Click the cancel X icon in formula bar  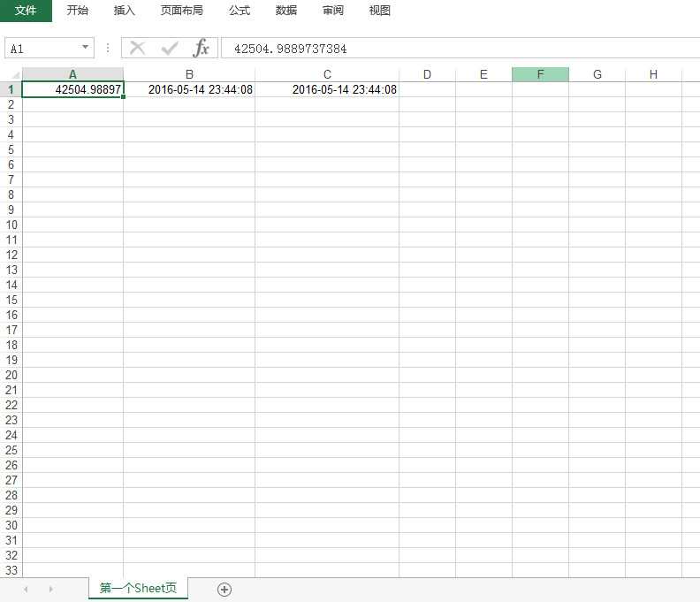[x=138, y=48]
